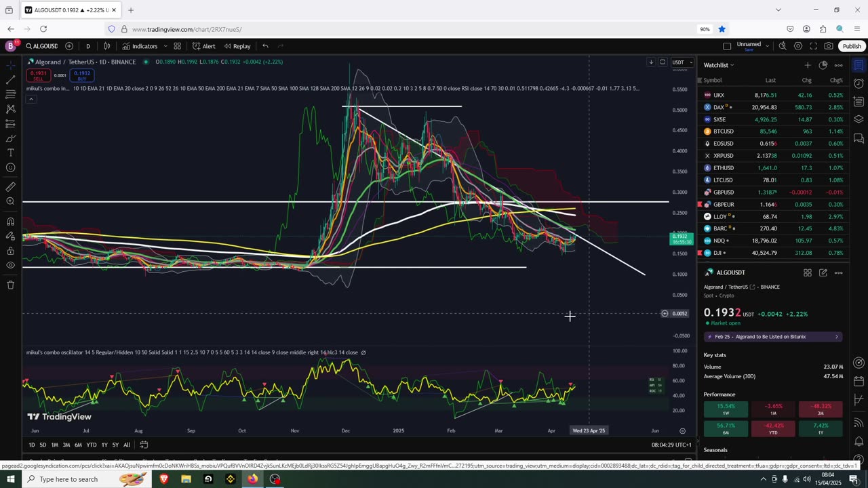
Task: Select the 1M time range
Action: click(54, 445)
